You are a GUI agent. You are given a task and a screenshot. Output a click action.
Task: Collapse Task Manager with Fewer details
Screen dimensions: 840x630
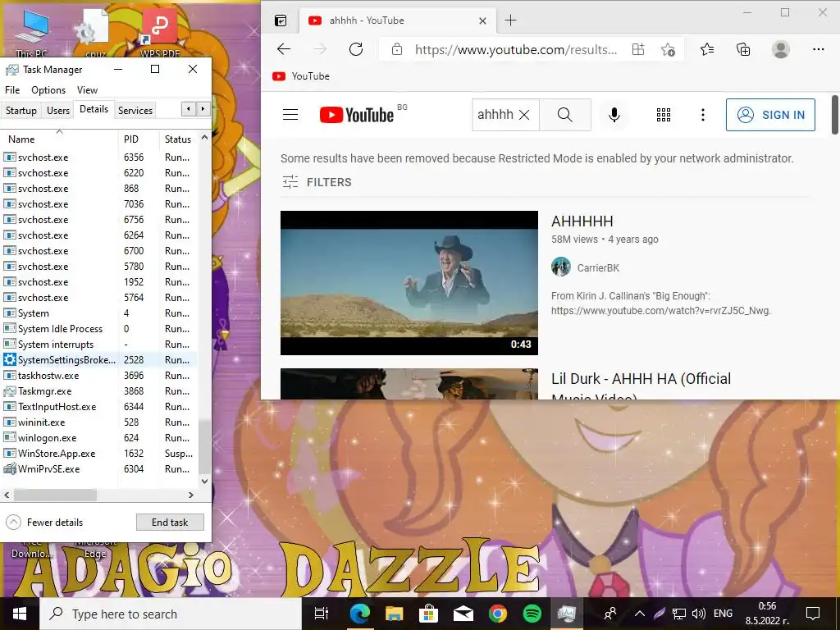coord(44,523)
